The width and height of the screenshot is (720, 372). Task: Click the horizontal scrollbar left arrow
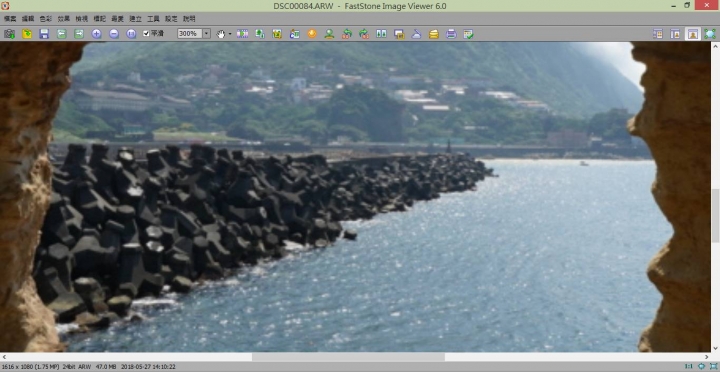click(x=4, y=357)
